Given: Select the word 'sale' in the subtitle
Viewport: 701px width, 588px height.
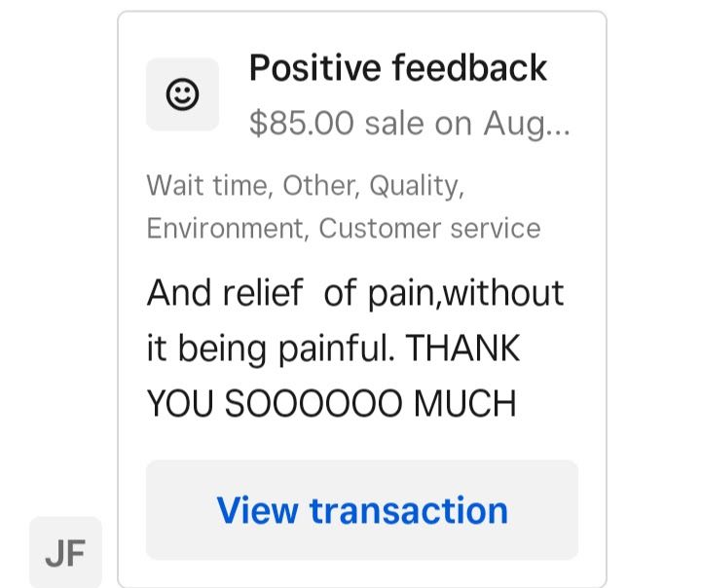Looking at the screenshot, I should (x=394, y=124).
